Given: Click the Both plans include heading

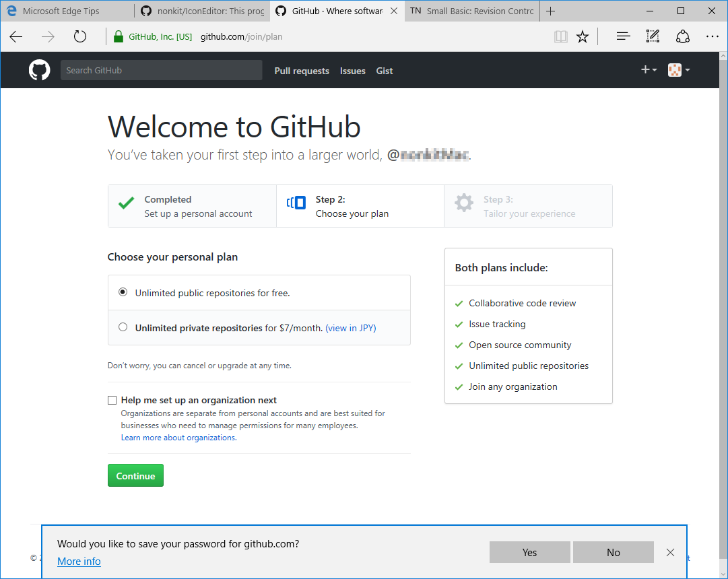Looking at the screenshot, I should click(502, 267).
